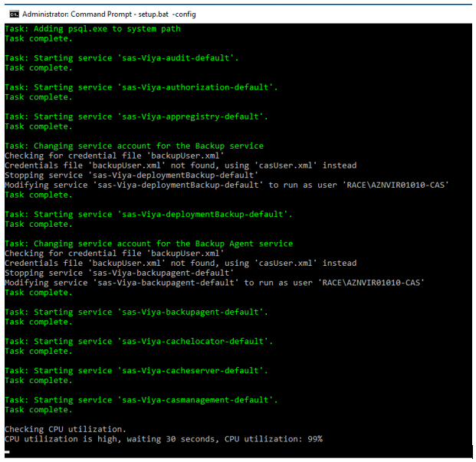Select line 'Starting service sas-Viya-authorization-default'
476x462 pixels.
(141, 87)
